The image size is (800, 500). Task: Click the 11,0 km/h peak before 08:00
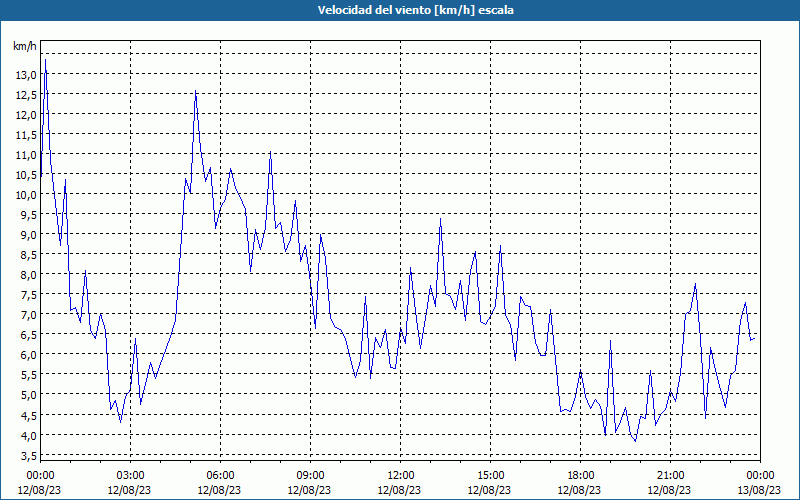tap(270, 152)
